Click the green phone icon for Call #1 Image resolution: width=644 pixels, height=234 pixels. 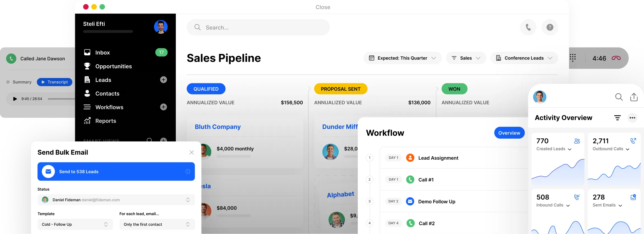(410, 179)
